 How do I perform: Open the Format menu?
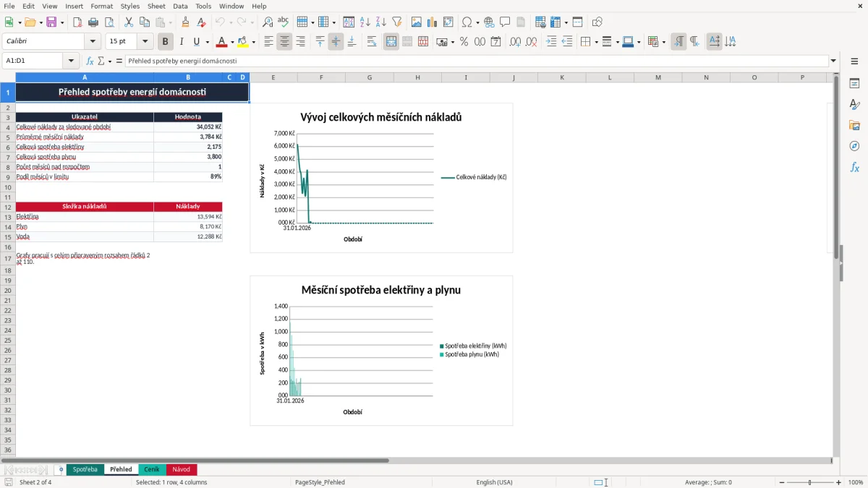[x=102, y=6]
